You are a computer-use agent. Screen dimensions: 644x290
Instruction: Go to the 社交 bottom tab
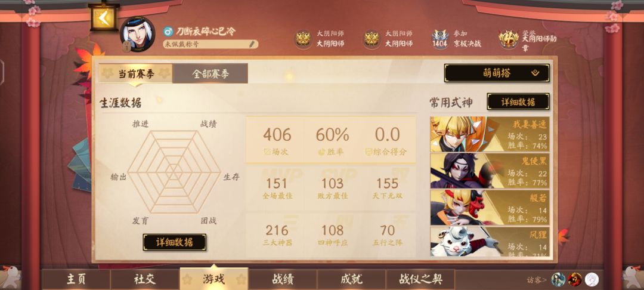145,280
